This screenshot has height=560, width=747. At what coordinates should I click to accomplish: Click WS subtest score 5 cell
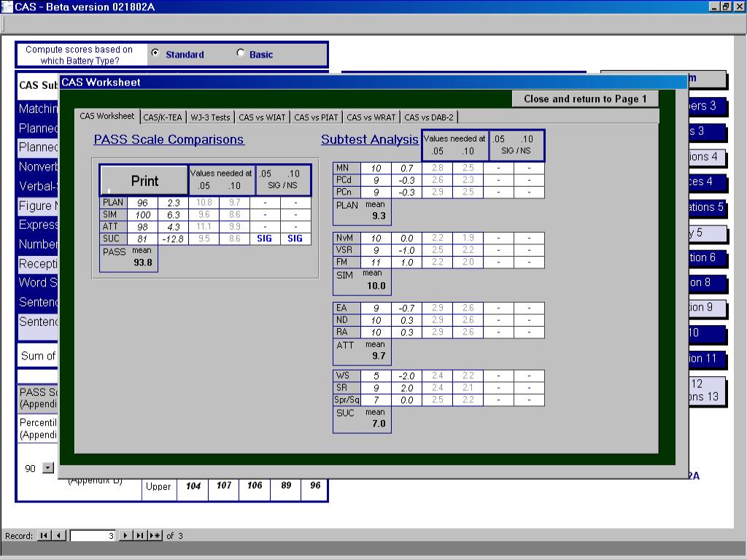click(376, 376)
